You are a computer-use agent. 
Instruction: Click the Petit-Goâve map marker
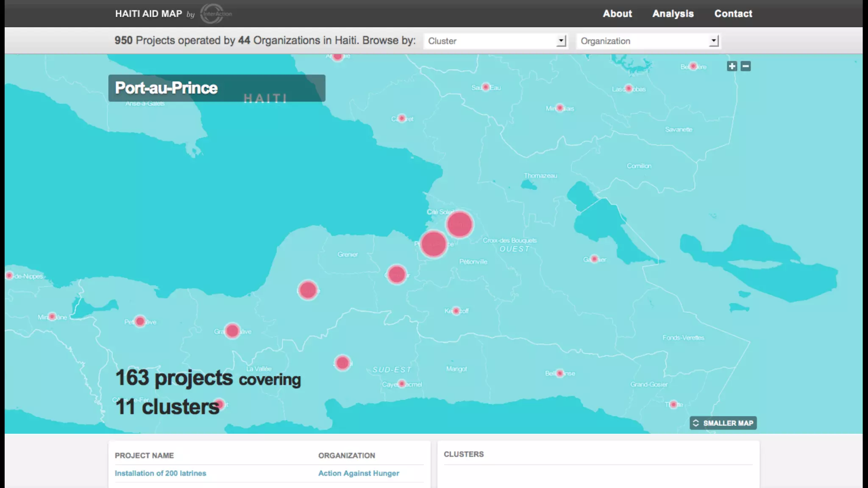(x=140, y=322)
